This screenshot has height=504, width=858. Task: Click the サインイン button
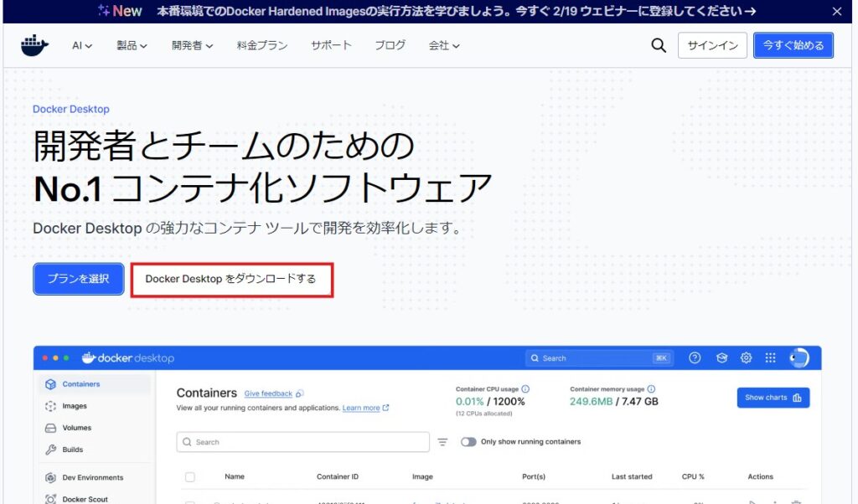coord(712,45)
